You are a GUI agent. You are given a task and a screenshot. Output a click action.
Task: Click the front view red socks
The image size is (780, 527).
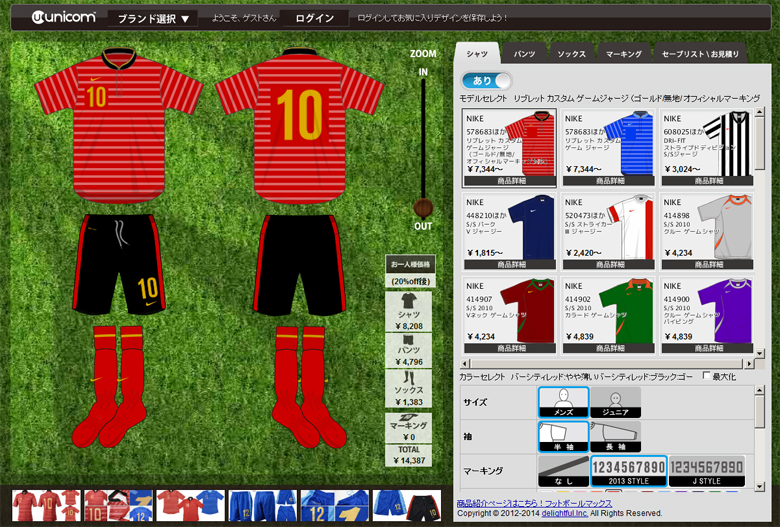[110, 387]
